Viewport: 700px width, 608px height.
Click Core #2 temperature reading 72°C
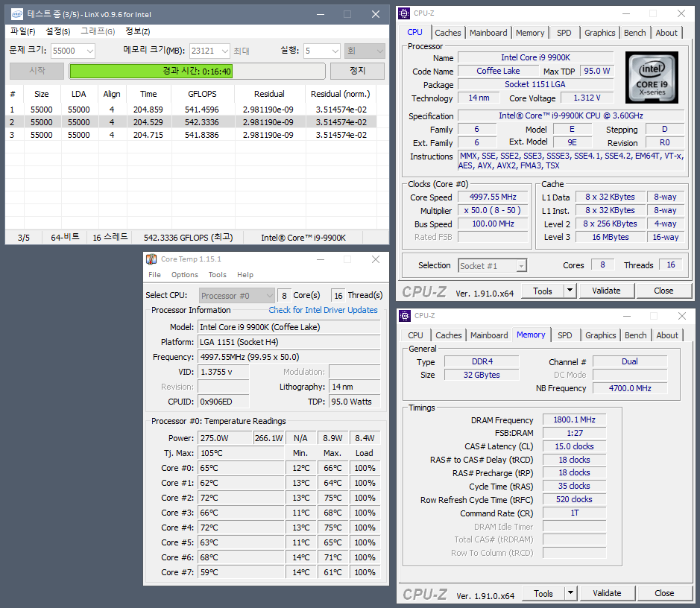click(x=241, y=498)
